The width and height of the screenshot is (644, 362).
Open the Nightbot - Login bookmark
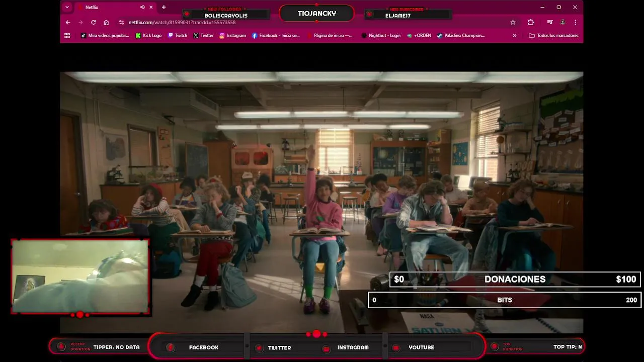(381, 35)
